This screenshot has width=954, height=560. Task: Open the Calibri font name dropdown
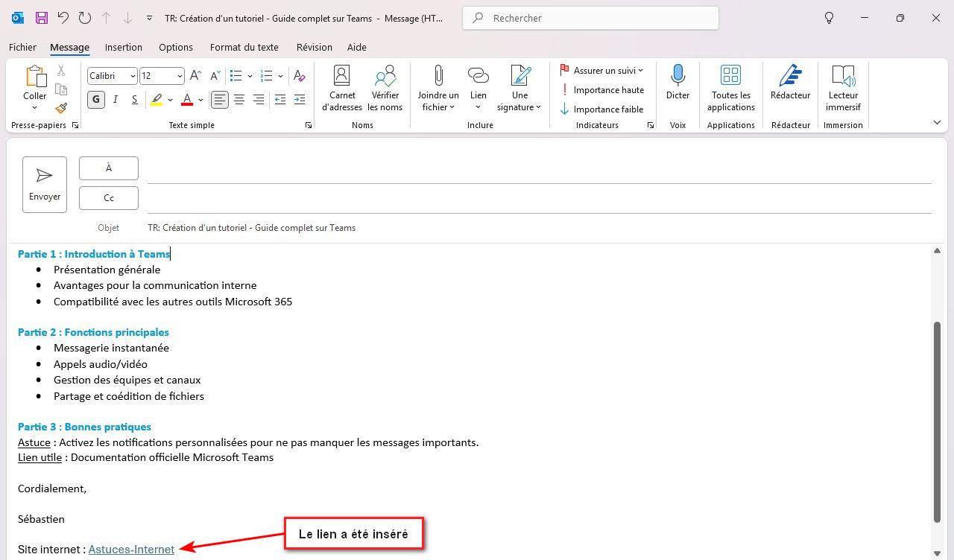[133, 76]
